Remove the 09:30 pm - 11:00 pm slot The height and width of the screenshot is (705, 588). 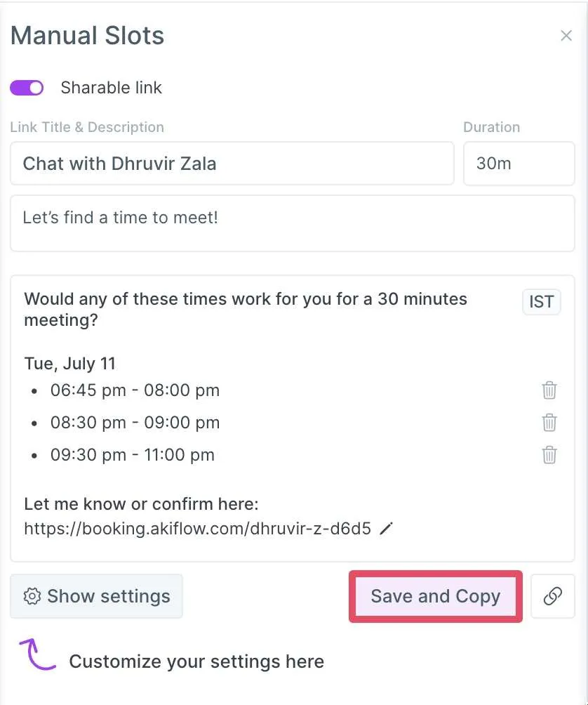point(549,455)
